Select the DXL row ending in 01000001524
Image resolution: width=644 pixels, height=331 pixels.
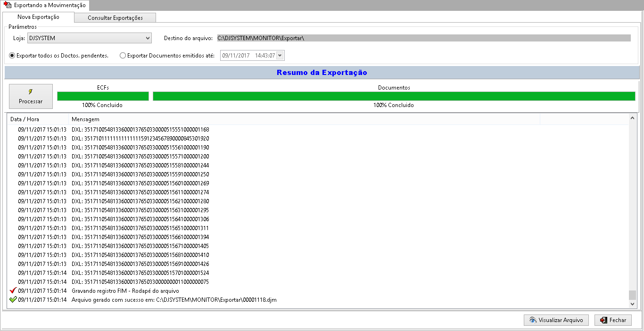pos(318,273)
